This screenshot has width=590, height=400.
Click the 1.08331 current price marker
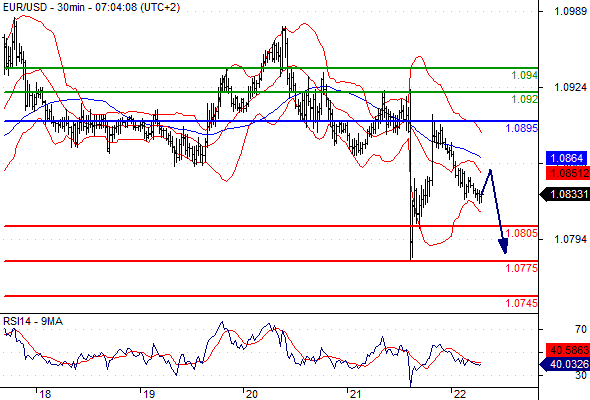coord(565,195)
